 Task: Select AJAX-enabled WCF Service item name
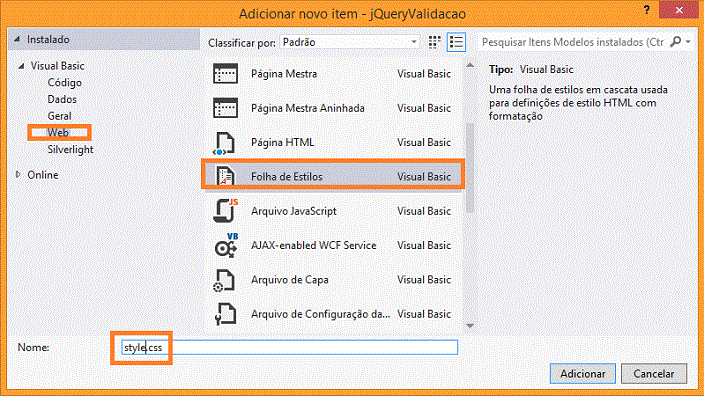(313, 246)
